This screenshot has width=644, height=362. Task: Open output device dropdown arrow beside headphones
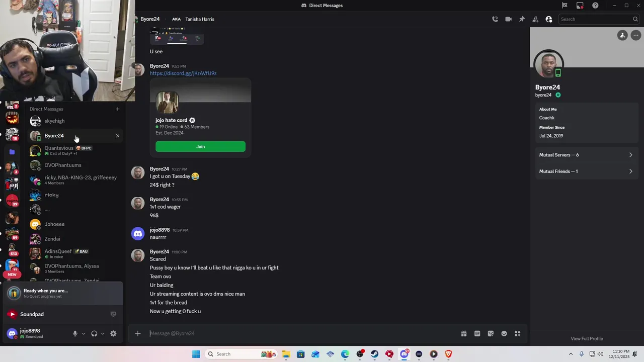[103, 333]
